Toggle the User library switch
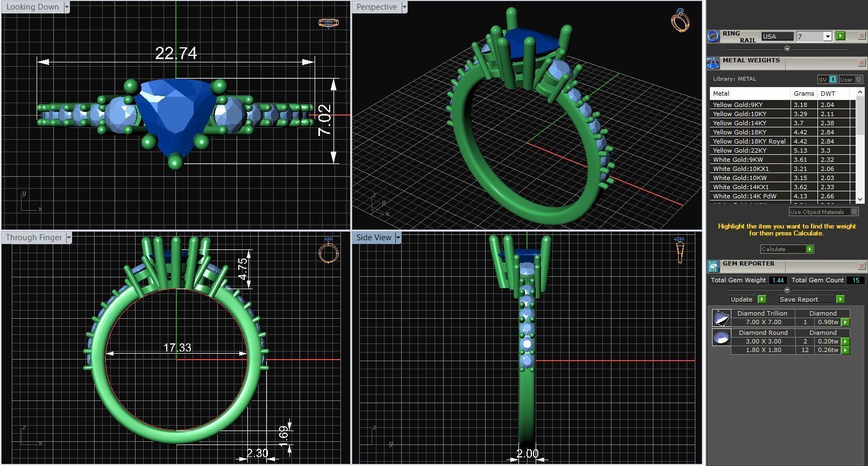 [x=851, y=79]
